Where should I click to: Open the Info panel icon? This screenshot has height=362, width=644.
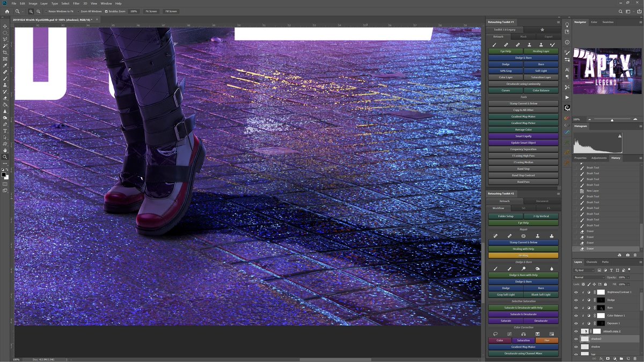(567, 42)
